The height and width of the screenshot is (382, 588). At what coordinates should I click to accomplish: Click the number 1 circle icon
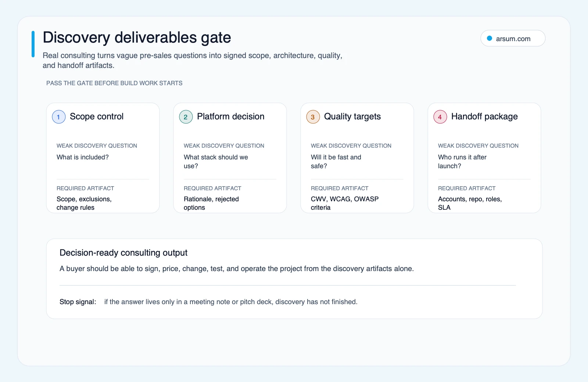(59, 117)
